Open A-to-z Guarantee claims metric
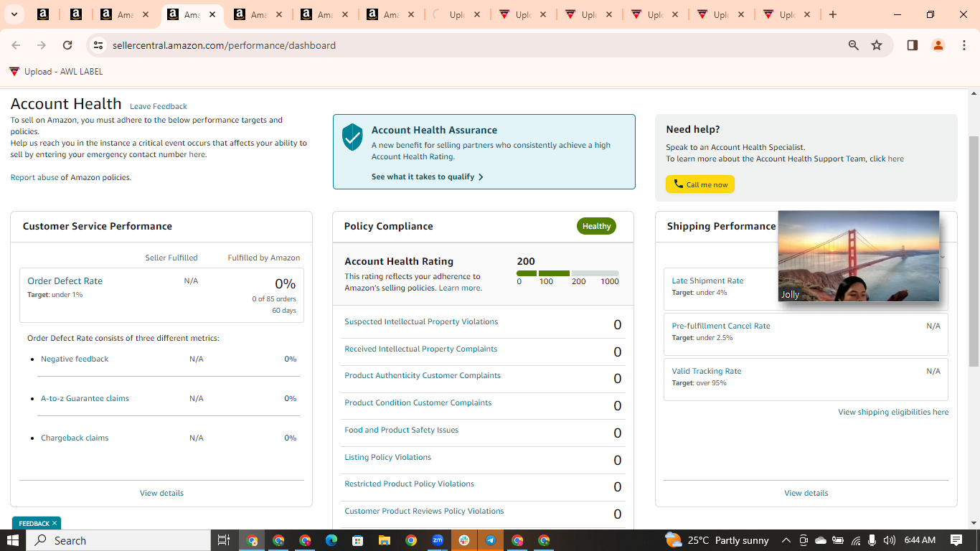980x551 pixels. [x=85, y=398]
